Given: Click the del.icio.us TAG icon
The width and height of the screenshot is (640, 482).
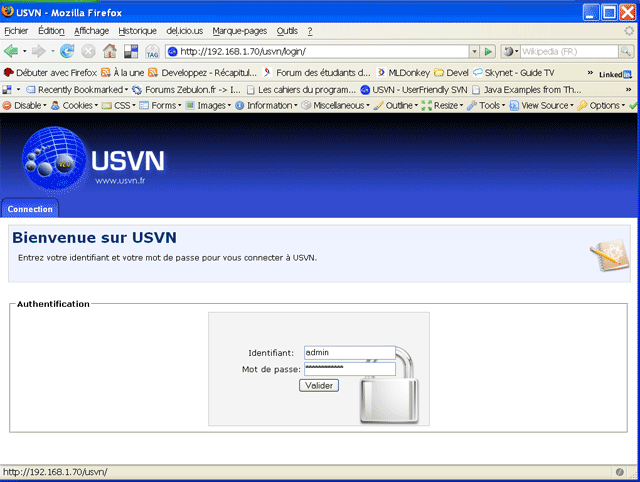Looking at the screenshot, I should (x=152, y=51).
